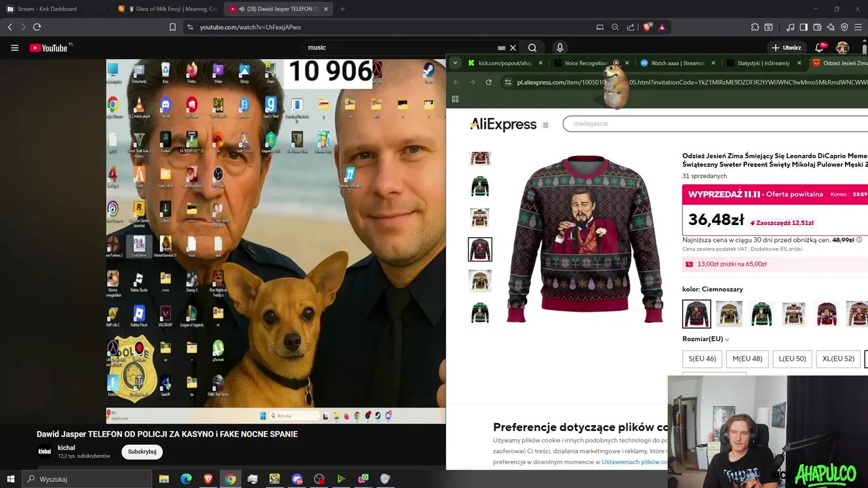This screenshot has width=868, height=488.
Task: Subscribe with the Subskrybuj button
Action: click(142, 451)
